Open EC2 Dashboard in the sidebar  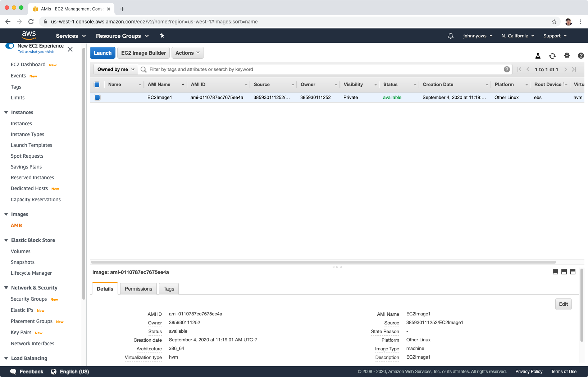click(28, 64)
